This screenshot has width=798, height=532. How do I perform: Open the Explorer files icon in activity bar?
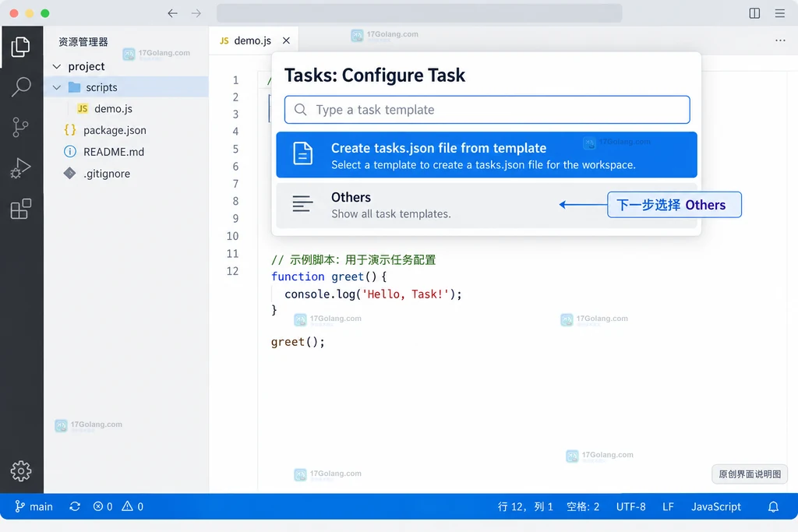tap(20, 47)
